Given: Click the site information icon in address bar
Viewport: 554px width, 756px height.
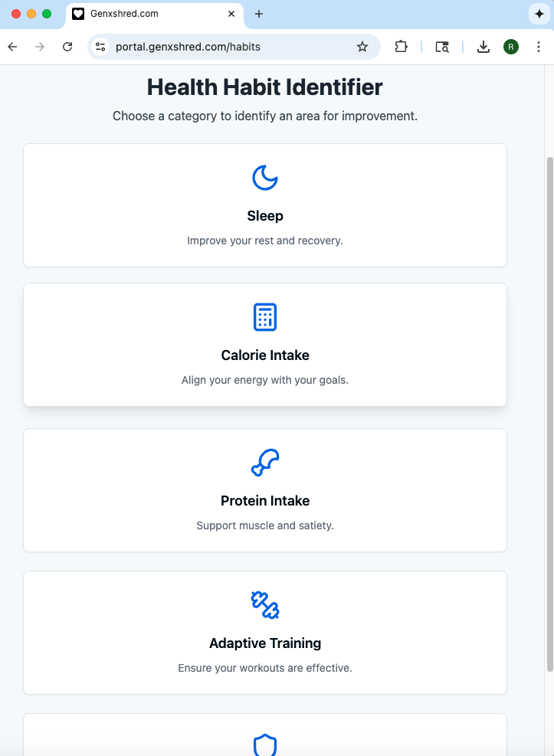Looking at the screenshot, I should click(100, 47).
